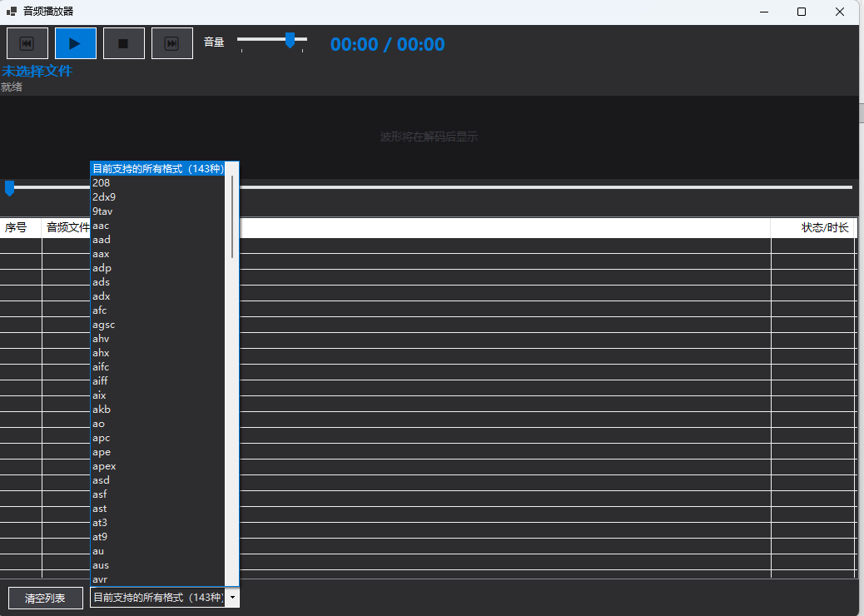Select adp format option

[x=157, y=268]
